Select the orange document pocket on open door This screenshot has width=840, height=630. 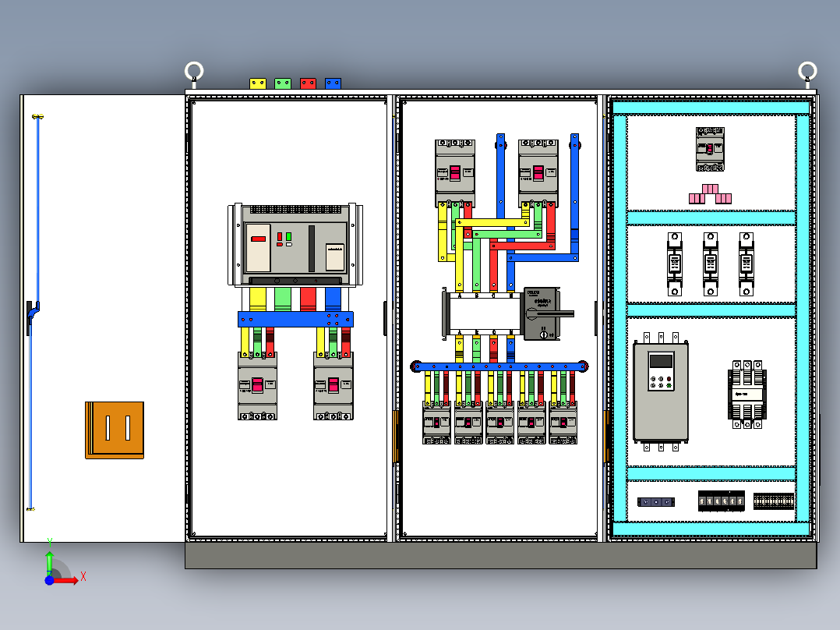(x=115, y=430)
